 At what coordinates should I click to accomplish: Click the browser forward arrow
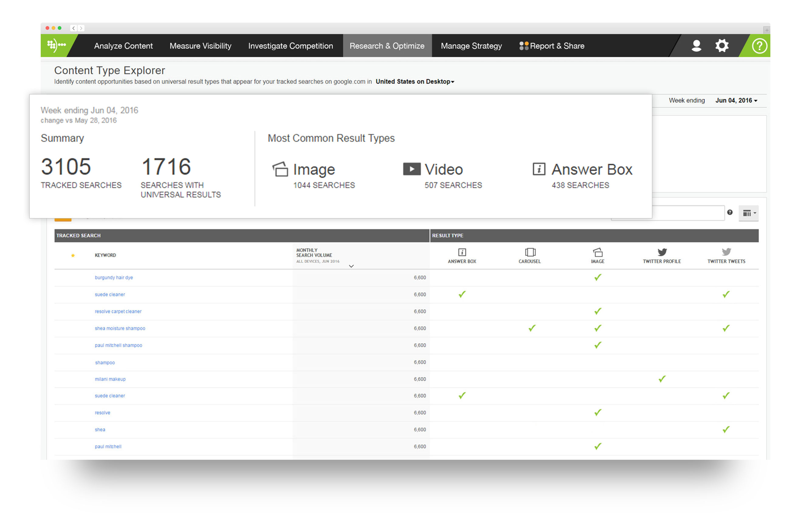[81, 28]
